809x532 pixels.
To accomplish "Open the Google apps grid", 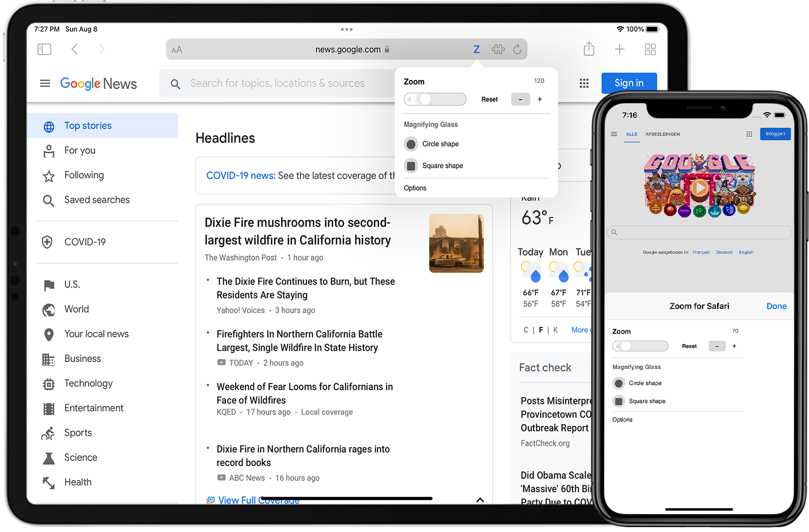I will tap(584, 83).
